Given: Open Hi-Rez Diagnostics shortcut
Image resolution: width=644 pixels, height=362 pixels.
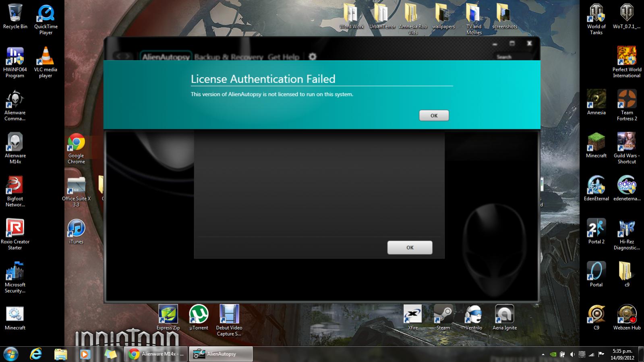Looking at the screenshot, I should (x=627, y=235).
